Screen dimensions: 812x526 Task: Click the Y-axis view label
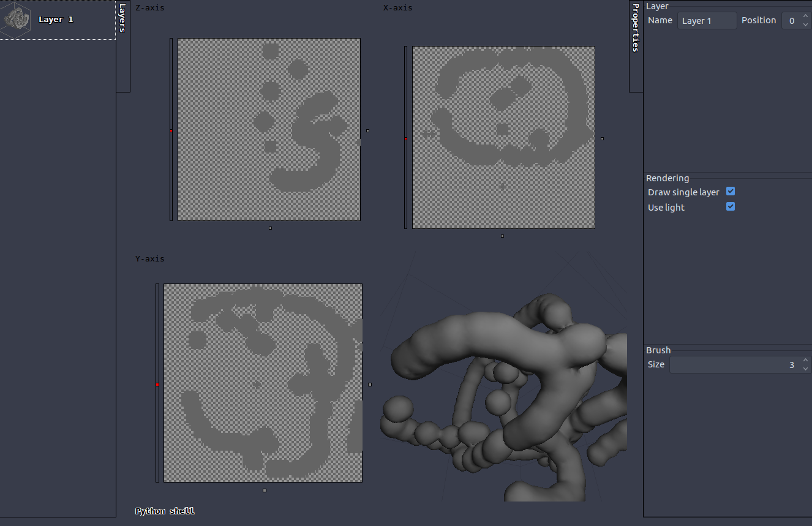(150, 259)
